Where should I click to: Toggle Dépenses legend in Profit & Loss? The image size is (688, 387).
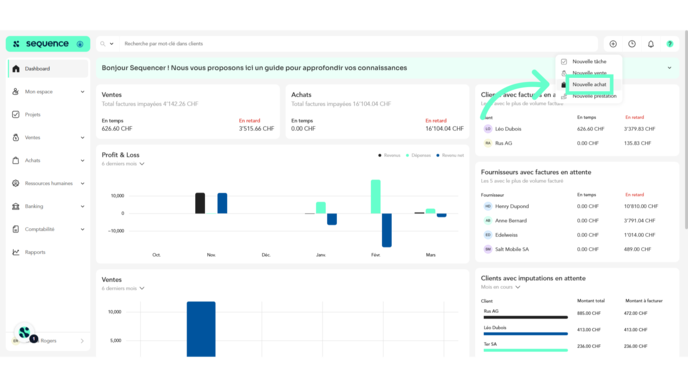(x=418, y=155)
